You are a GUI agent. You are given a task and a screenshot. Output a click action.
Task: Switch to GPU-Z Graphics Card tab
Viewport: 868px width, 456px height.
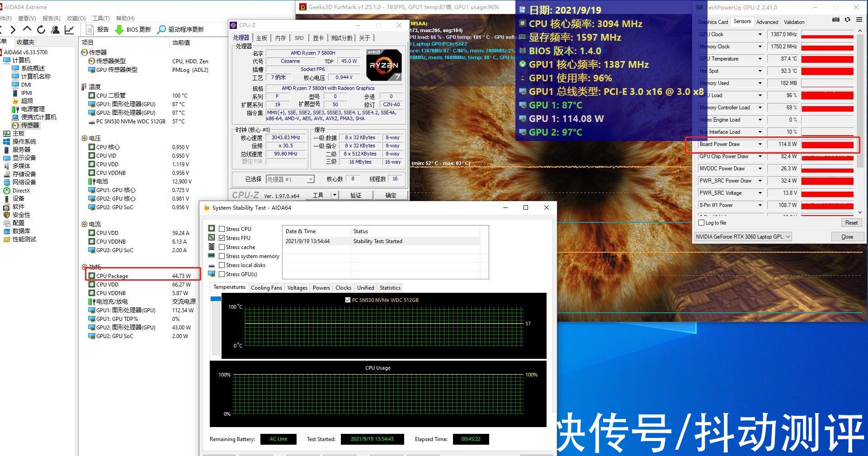713,22
